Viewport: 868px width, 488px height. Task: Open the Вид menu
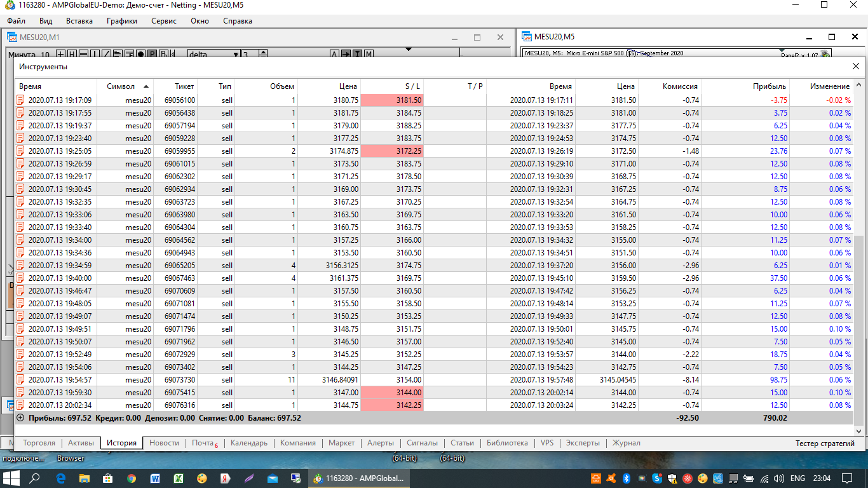46,21
